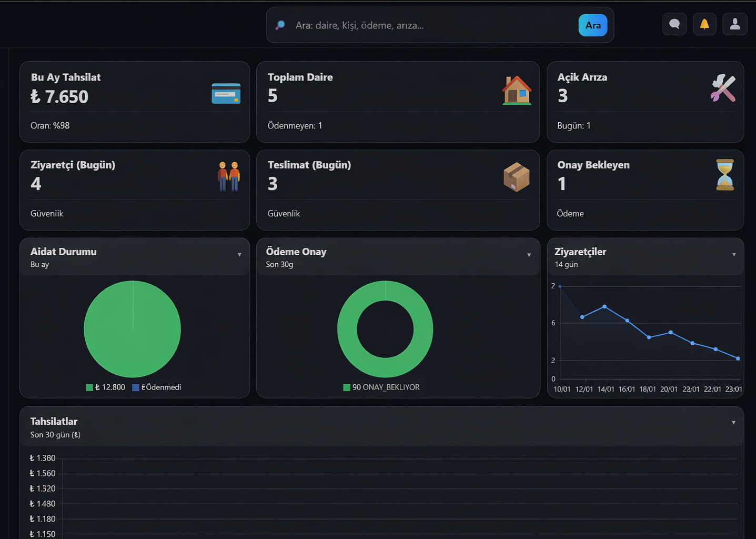The width and height of the screenshot is (756, 539).
Task: Toggle the Ödenmedi legend item
Action: coord(157,387)
